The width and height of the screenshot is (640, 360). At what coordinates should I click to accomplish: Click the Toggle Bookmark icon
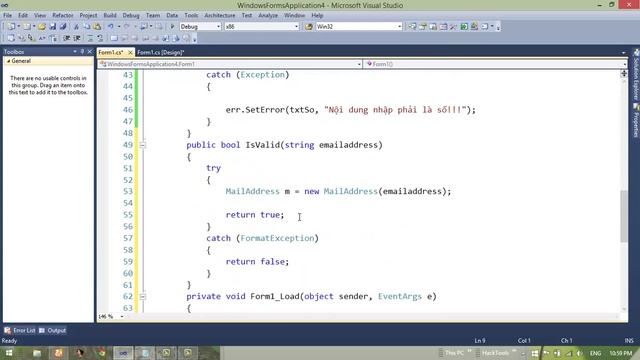click(x=114, y=38)
